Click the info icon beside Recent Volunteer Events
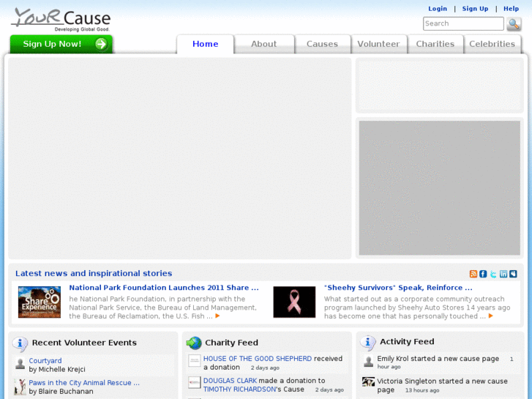532x399 pixels. [x=20, y=343]
